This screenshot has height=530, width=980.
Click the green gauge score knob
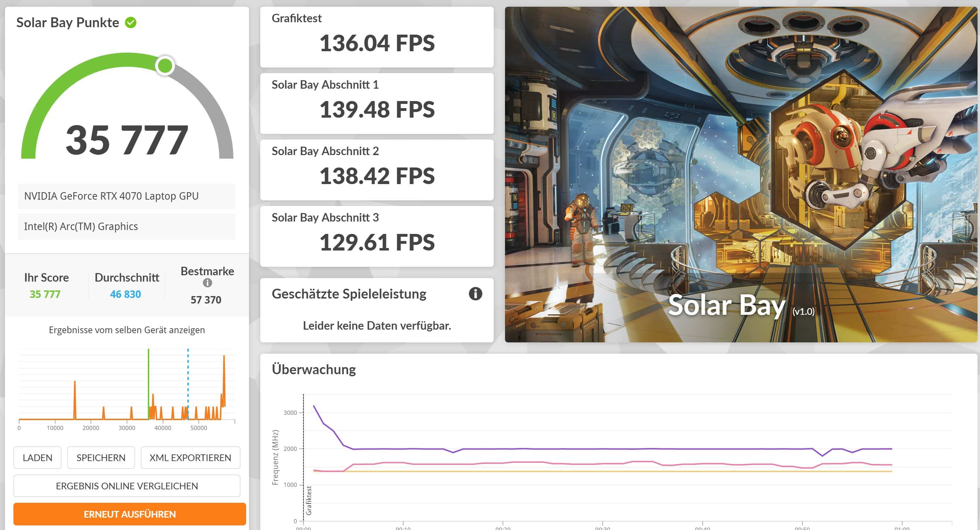(165, 66)
